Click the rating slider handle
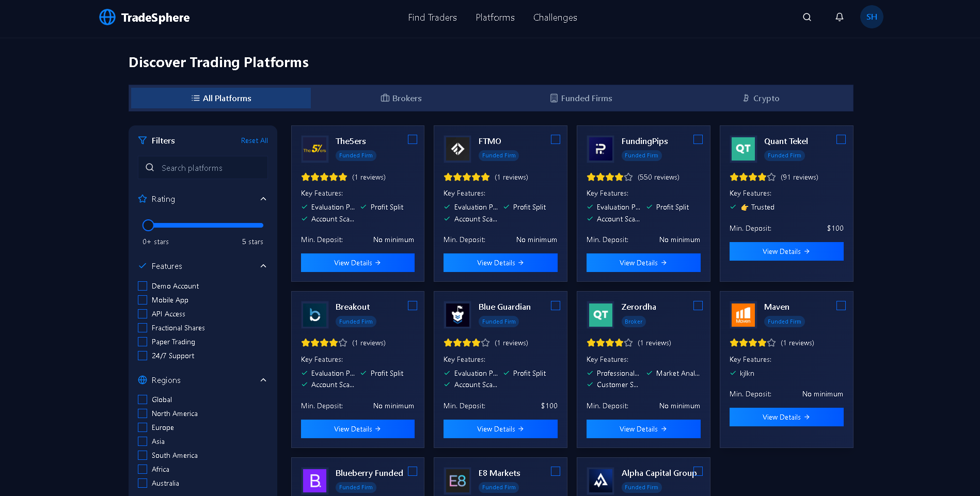Image resolution: width=980 pixels, height=496 pixels. (x=148, y=225)
